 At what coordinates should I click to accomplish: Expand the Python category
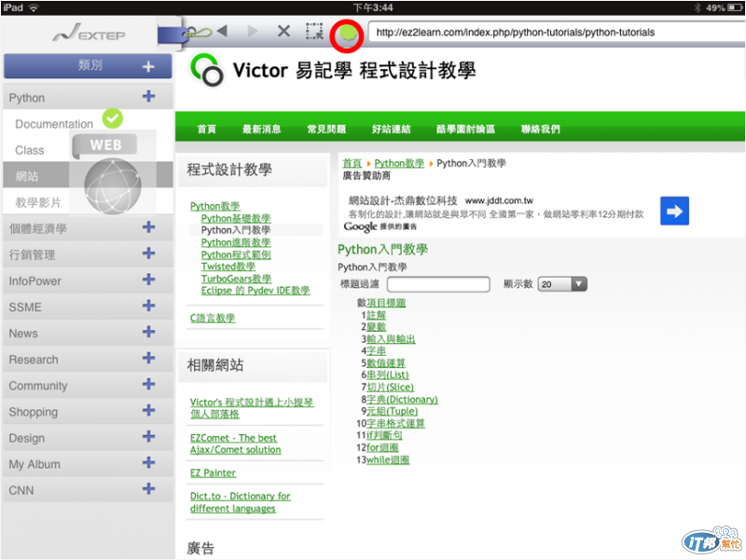coord(148,97)
